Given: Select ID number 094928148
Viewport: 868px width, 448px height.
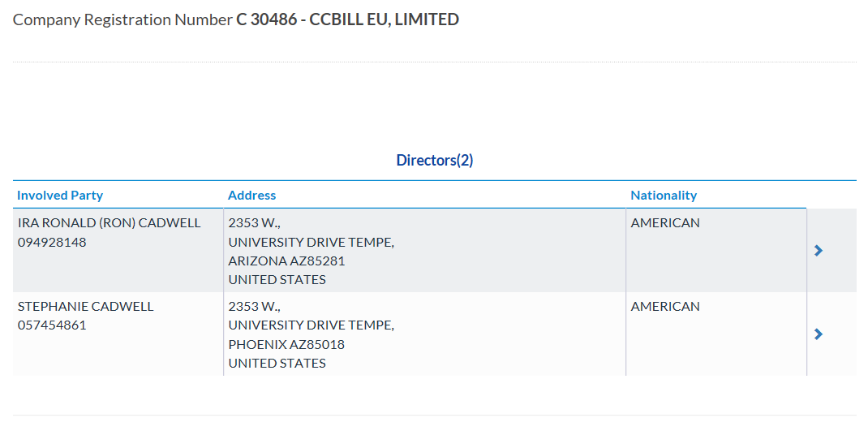Looking at the screenshot, I should tap(52, 243).
